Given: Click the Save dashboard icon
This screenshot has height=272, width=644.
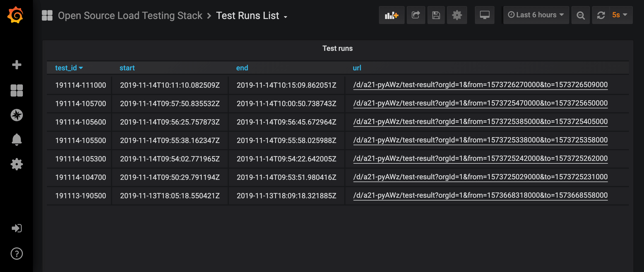Looking at the screenshot, I should click(436, 15).
